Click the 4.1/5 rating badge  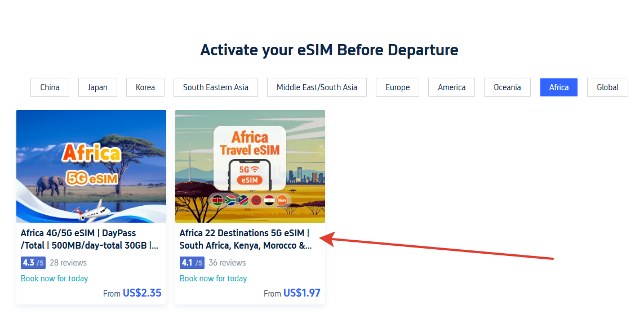pos(192,263)
